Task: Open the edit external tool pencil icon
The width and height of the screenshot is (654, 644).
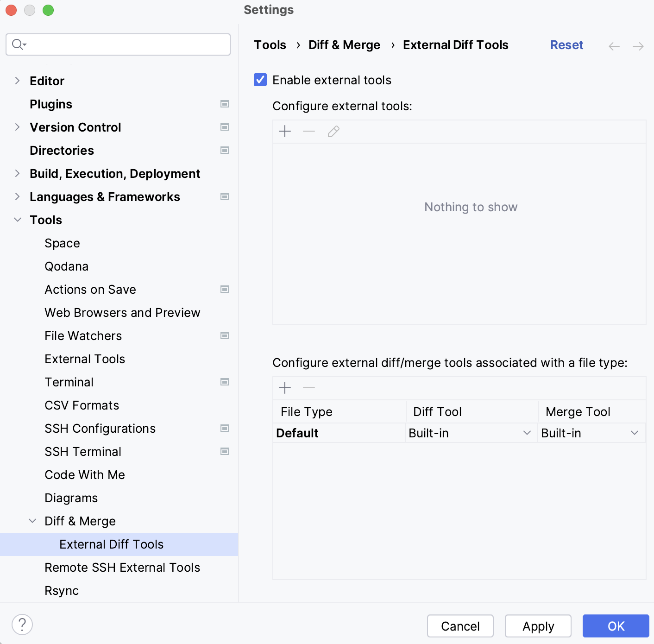Action: click(x=333, y=131)
